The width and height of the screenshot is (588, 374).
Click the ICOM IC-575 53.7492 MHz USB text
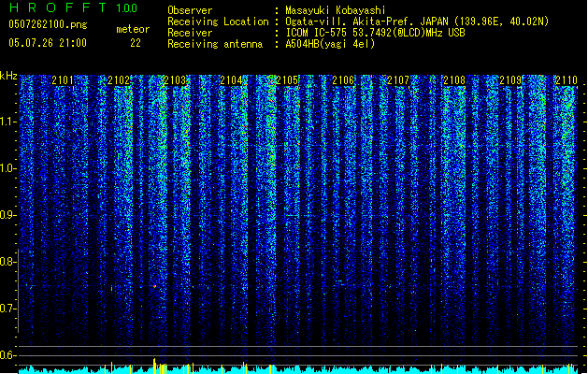375,33
